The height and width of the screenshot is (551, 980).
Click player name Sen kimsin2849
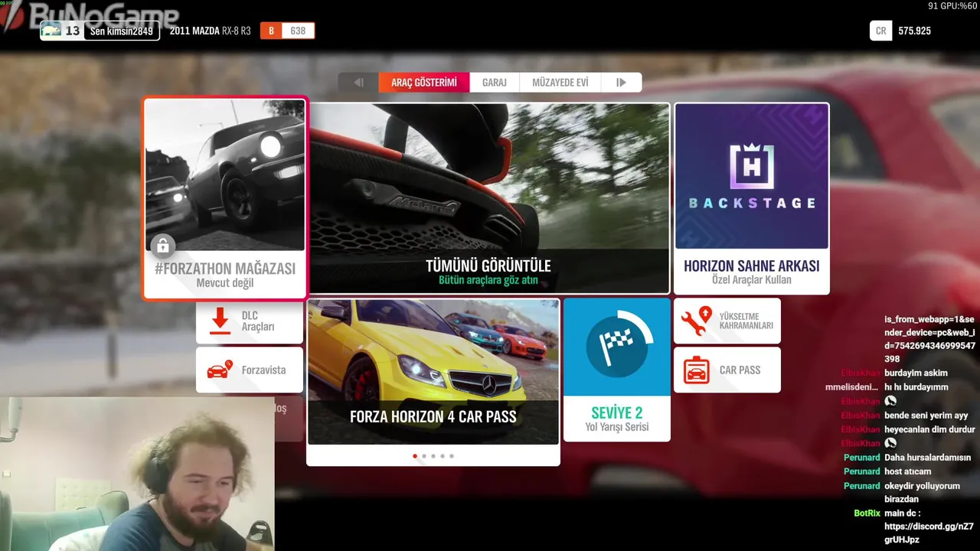coord(121,31)
